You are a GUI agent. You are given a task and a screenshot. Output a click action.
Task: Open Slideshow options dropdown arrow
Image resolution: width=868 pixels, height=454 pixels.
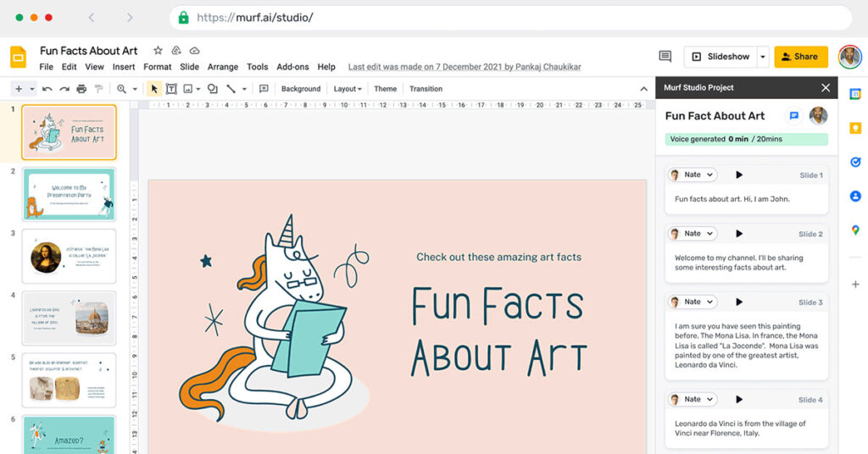[x=763, y=57]
